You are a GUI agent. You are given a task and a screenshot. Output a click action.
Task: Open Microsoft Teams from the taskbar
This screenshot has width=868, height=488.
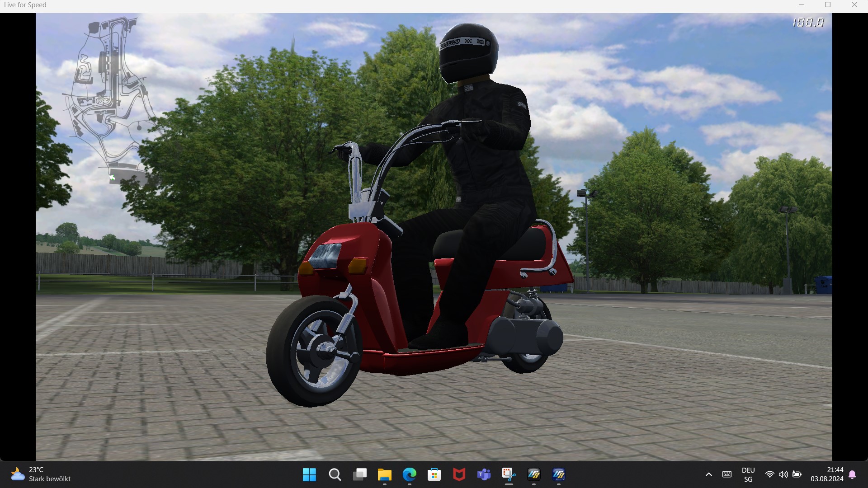[x=484, y=474]
